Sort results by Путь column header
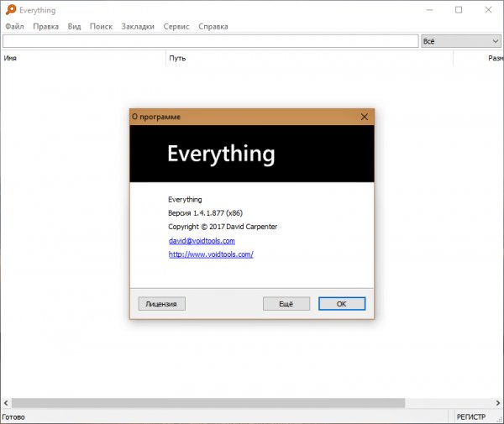504x424 pixels. coord(309,58)
